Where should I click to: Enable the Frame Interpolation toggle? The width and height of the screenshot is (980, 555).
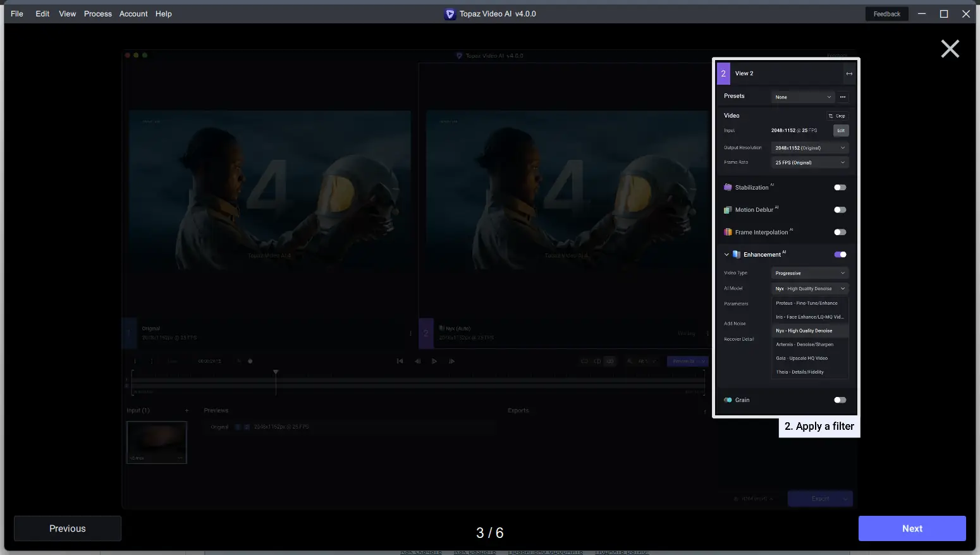point(840,232)
